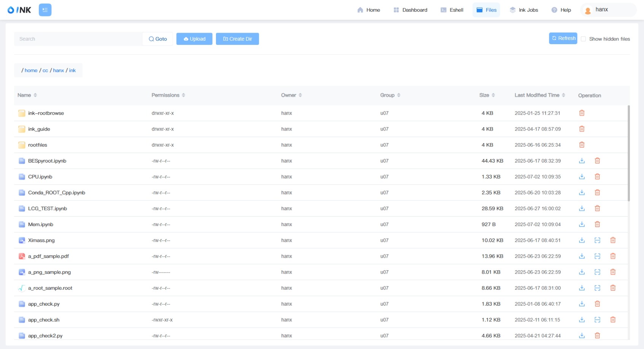644x349 pixels.
Task: Click the scan/preview icon for app_check.sh
Action: point(597,320)
